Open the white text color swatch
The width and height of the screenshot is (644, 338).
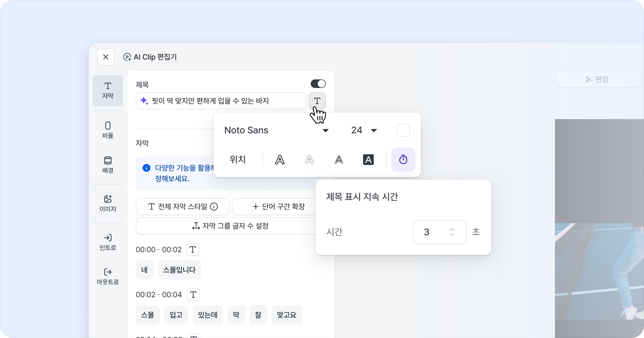click(x=403, y=130)
